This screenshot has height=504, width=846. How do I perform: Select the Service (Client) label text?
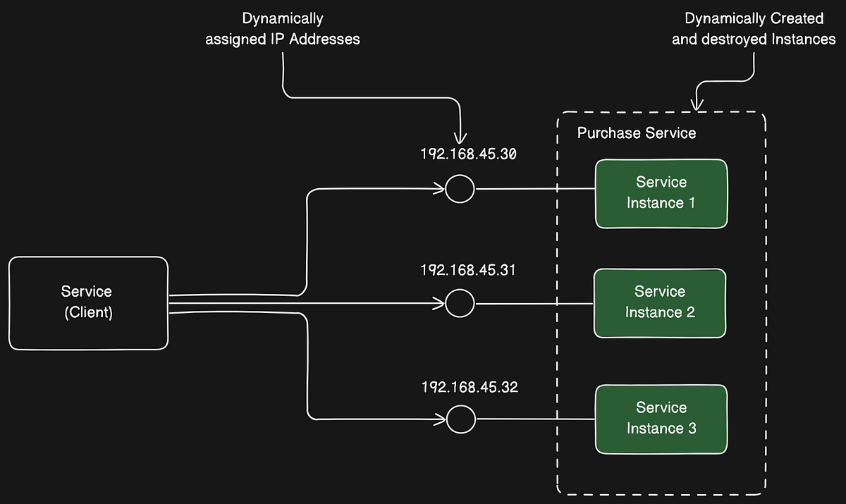[x=86, y=302]
